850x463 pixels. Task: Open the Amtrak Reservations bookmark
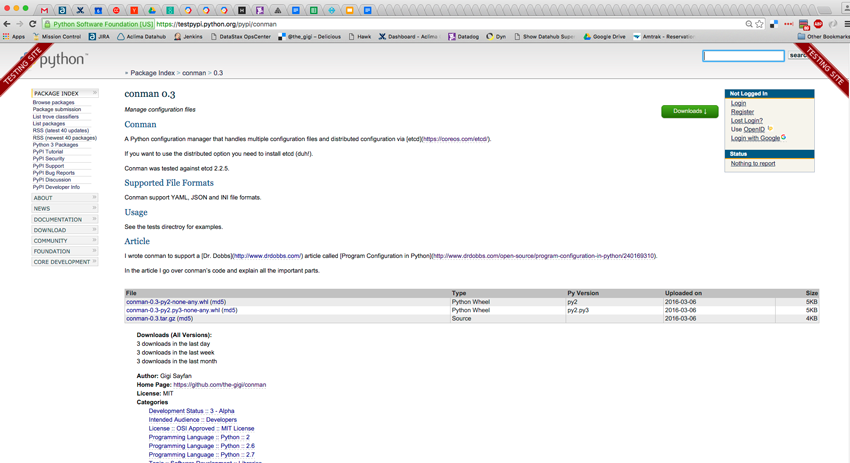click(664, 36)
